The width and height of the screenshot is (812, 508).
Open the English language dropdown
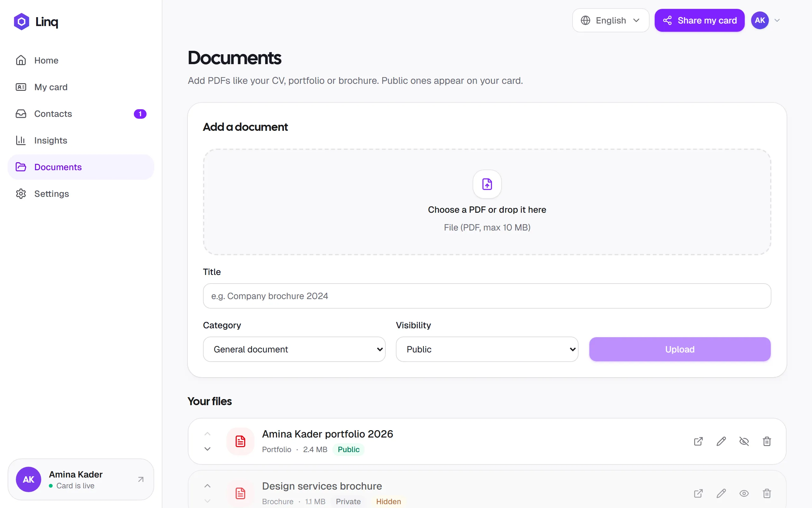point(610,21)
